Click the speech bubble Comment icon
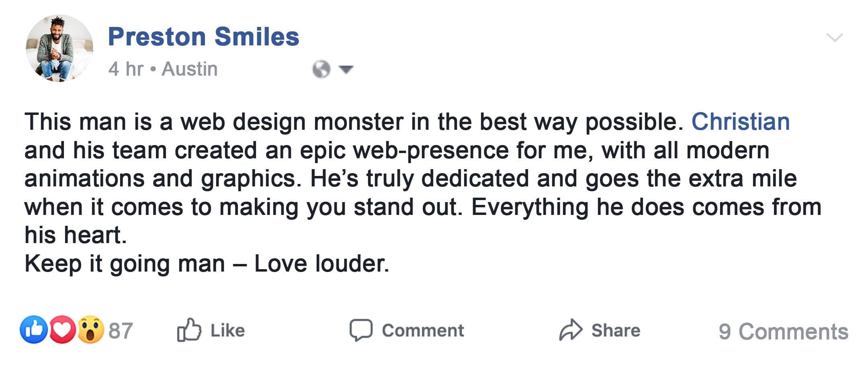Screen dimensions: 868x366 pos(360,330)
